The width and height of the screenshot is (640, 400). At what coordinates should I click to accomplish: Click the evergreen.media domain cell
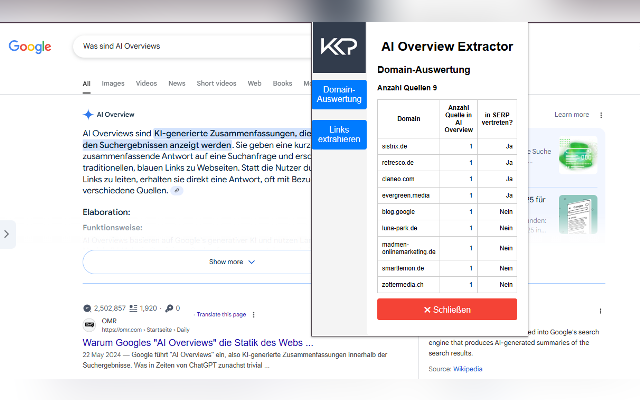click(x=409, y=195)
